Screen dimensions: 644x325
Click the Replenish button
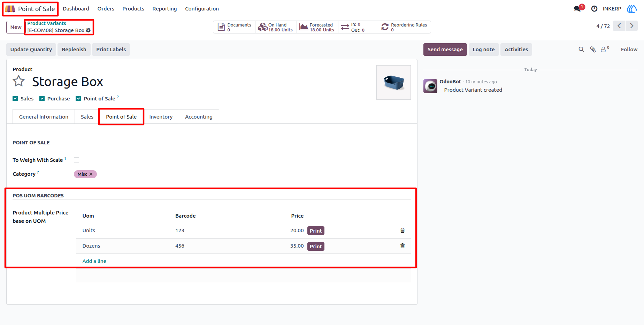74,50
